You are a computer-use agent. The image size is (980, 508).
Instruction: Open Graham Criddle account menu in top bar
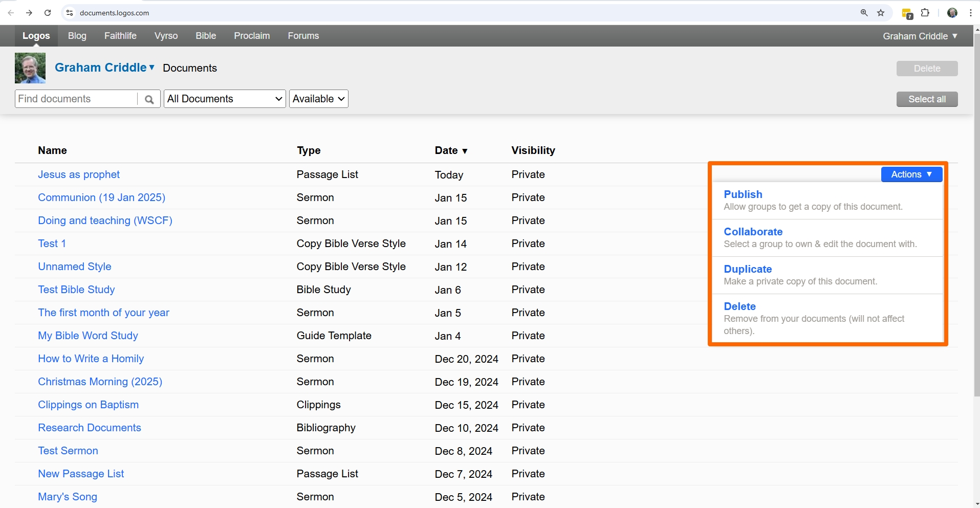pyautogui.click(x=920, y=36)
